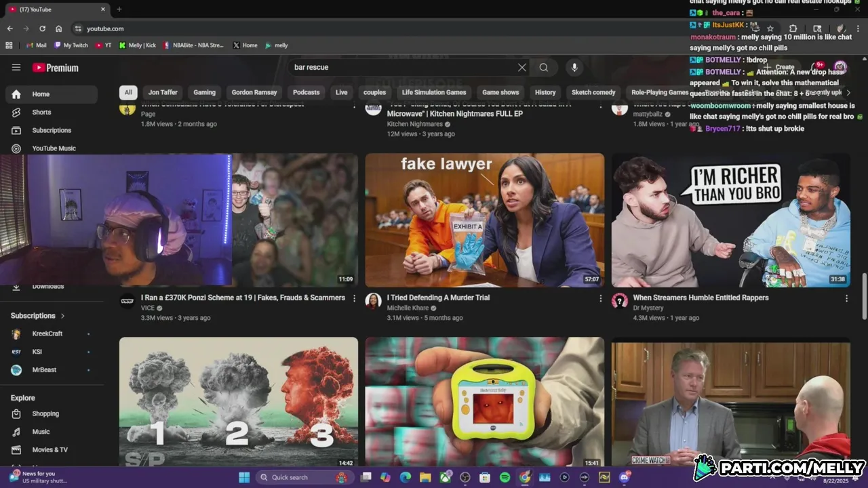Viewport: 868px width, 488px height.
Task: Select the Gordon Ramsay filter chip
Action: click(254, 93)
